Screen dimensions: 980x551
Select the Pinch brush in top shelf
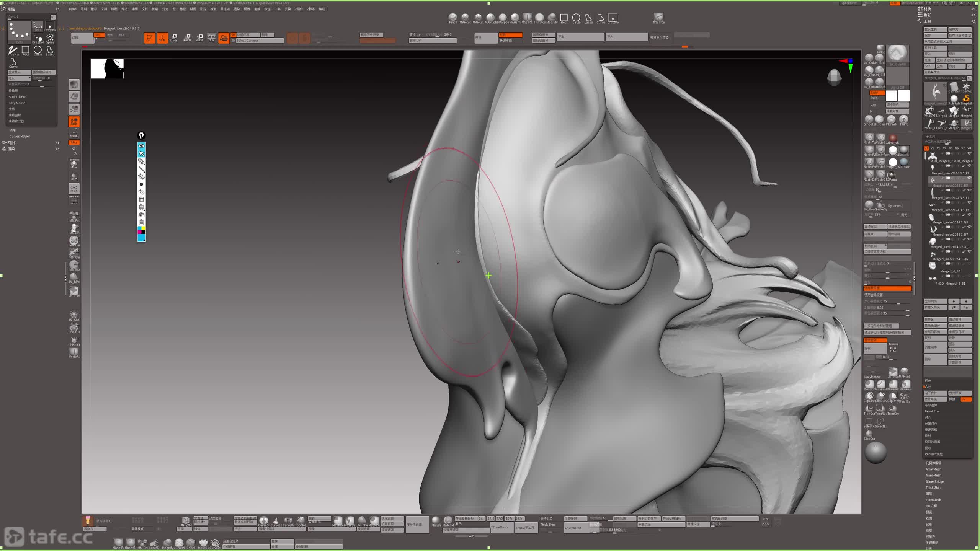[x=452, y=18]
